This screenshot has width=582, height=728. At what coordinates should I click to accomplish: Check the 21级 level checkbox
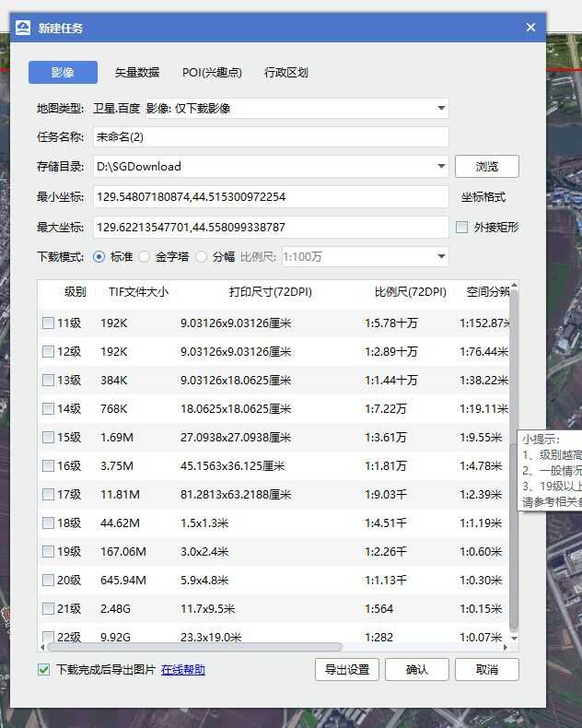pyautogui.click(x=48, y=609)
